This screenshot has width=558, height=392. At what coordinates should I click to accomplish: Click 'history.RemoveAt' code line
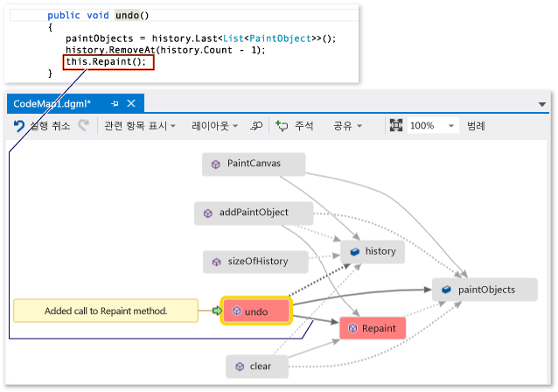[x=165, y=50]
